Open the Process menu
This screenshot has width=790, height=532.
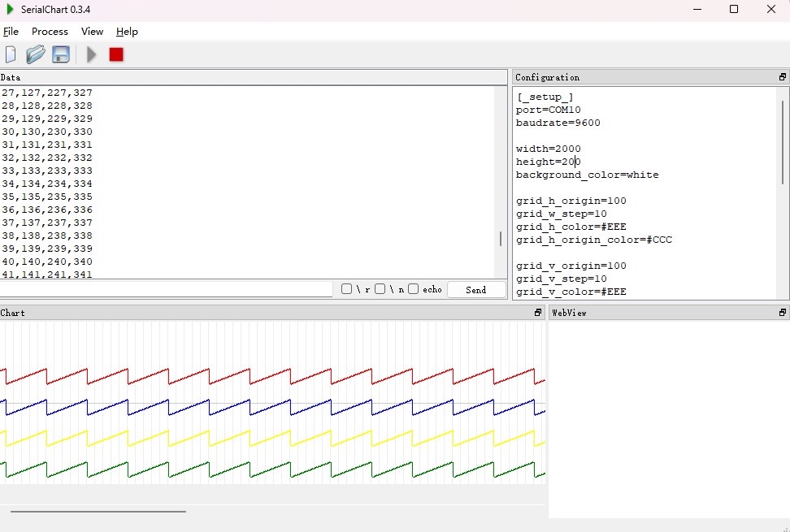click(x=50, y=31)
